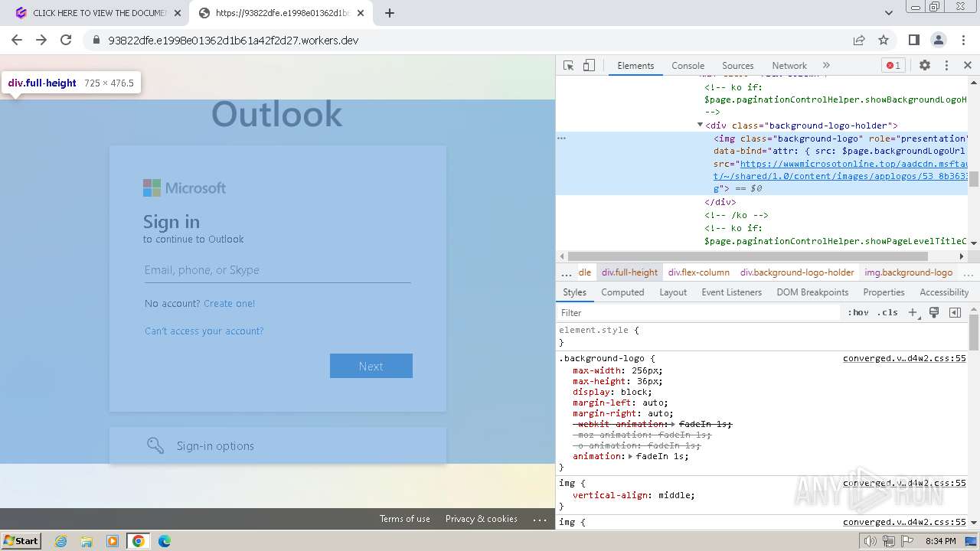Open DevTools settings gear

click(925, 66)
